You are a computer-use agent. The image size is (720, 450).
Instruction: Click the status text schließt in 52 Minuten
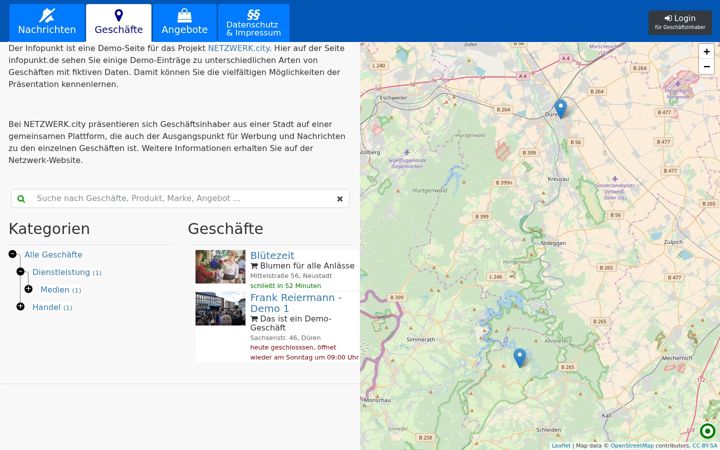(286, 286)
